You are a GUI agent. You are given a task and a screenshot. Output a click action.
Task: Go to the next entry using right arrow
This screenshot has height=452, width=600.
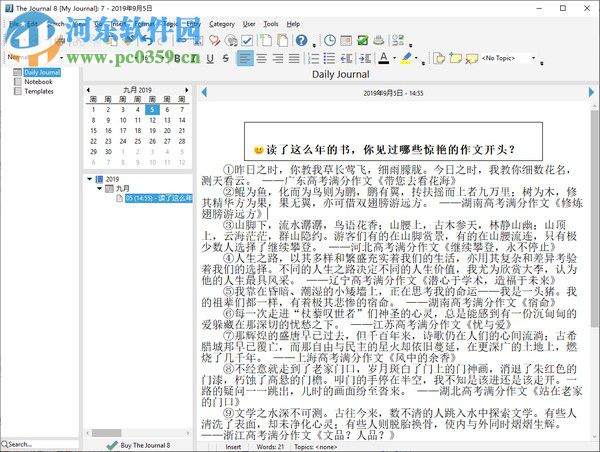(x=591, y=92)
